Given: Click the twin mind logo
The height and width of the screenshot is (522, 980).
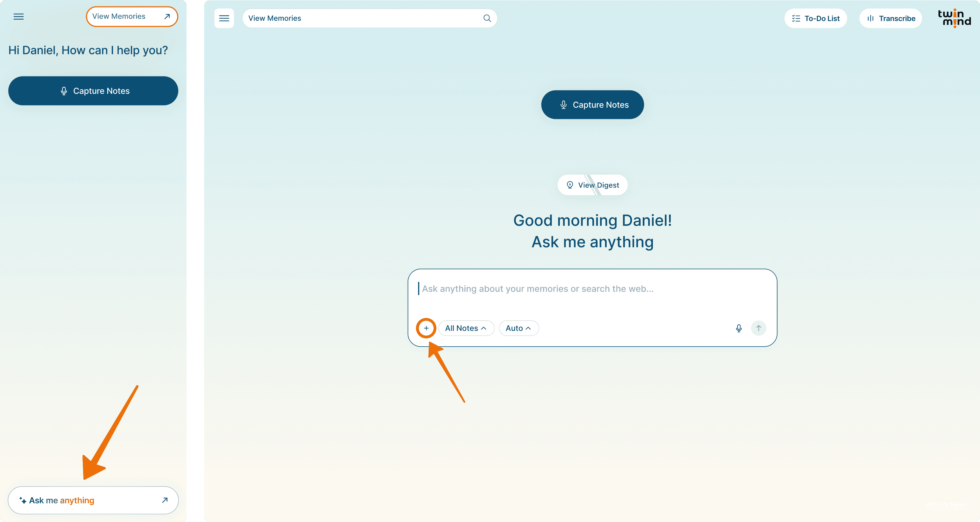Looking at the screenshot, I should point(954,18).
